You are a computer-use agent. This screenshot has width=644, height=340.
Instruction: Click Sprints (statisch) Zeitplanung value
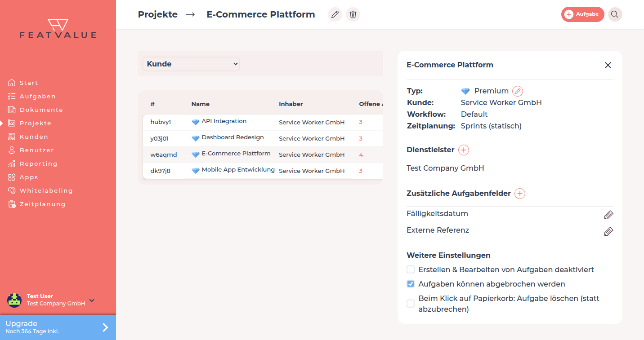tap(491, 126)
